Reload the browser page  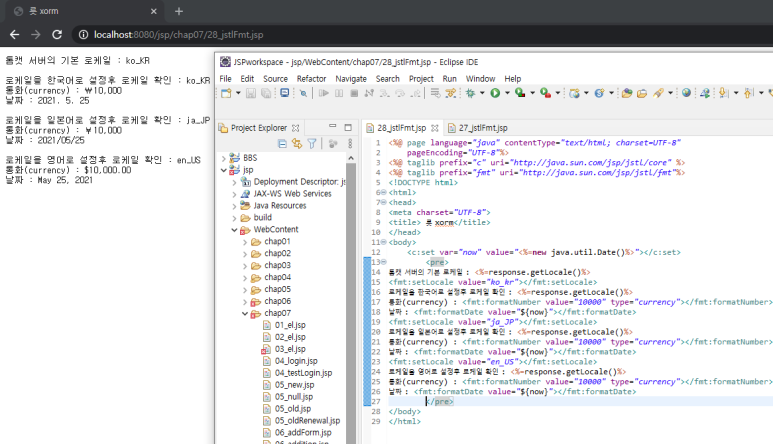(x=59, y=34)
